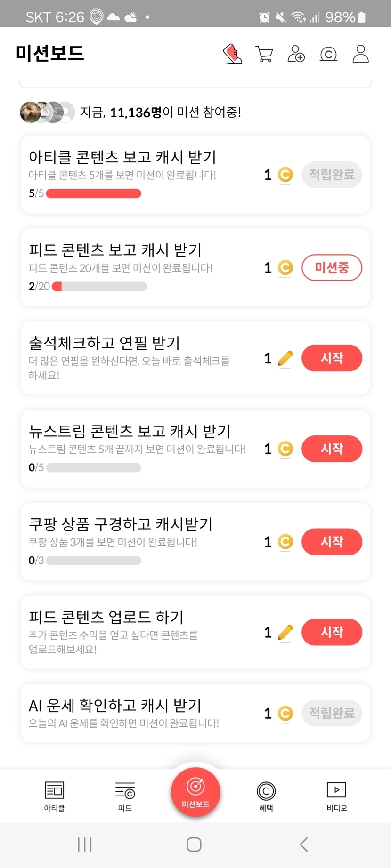Tap participant avatars next to 11,136명

click(x=47, y=112)
